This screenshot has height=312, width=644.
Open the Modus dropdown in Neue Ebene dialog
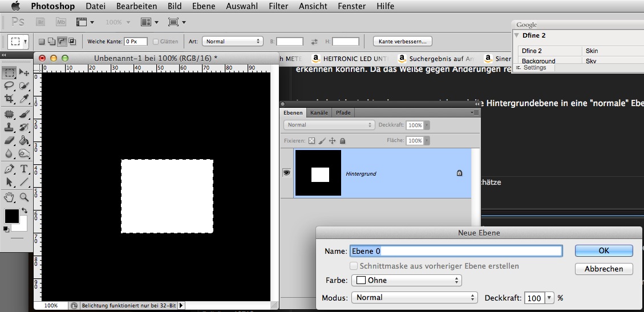pos(415,298)
